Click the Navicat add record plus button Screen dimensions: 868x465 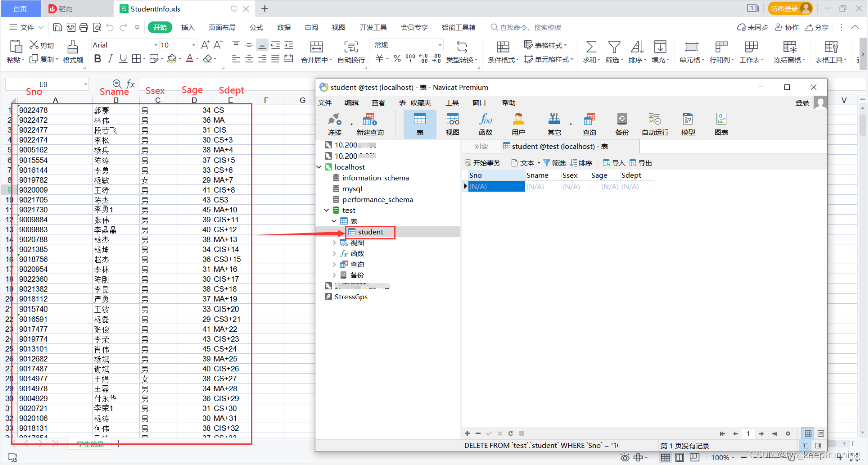pos(467,433)
